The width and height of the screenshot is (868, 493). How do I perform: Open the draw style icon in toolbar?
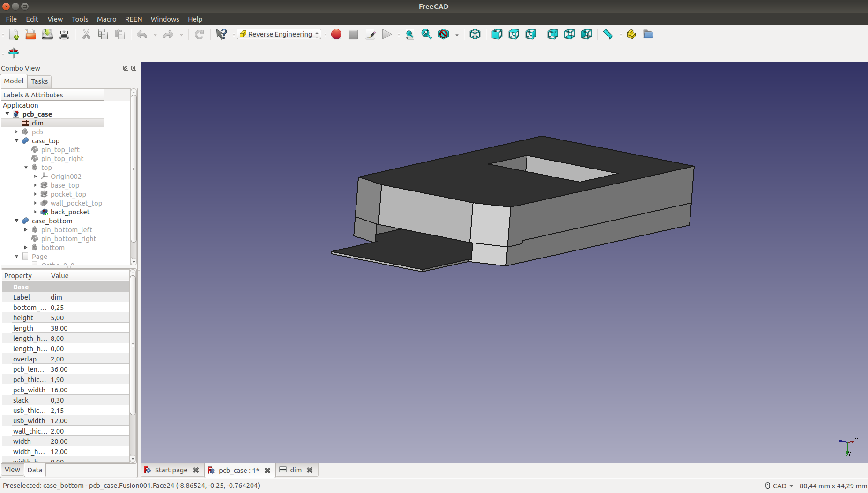443,34
